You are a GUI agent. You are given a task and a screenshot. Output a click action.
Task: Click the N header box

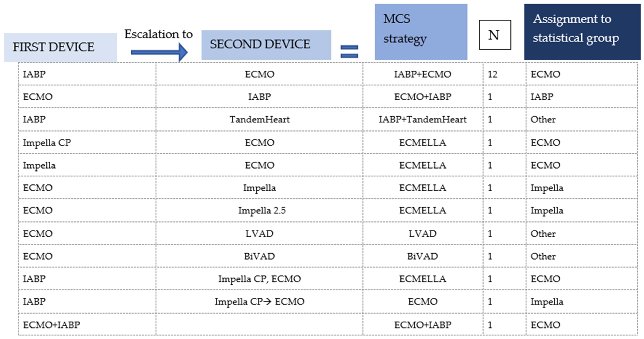(x=494, y=35)
